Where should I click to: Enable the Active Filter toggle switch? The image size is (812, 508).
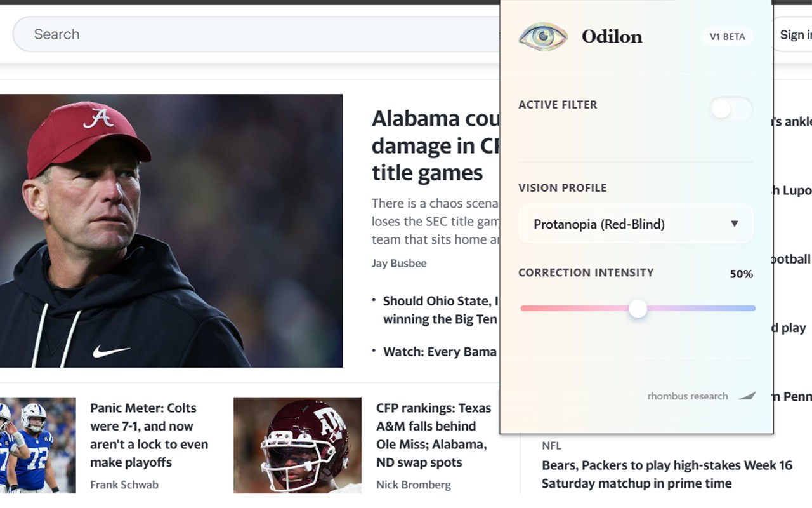point(730,109)
